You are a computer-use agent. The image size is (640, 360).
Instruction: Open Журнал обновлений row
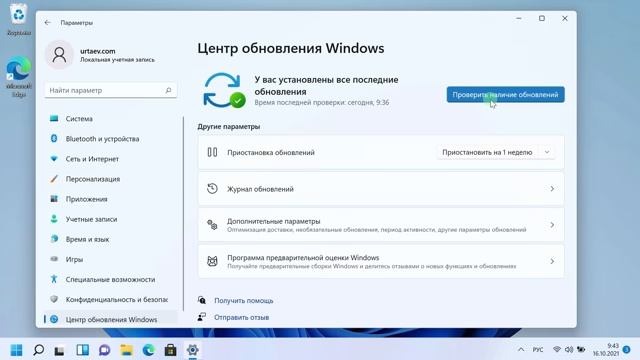(381, 189)
